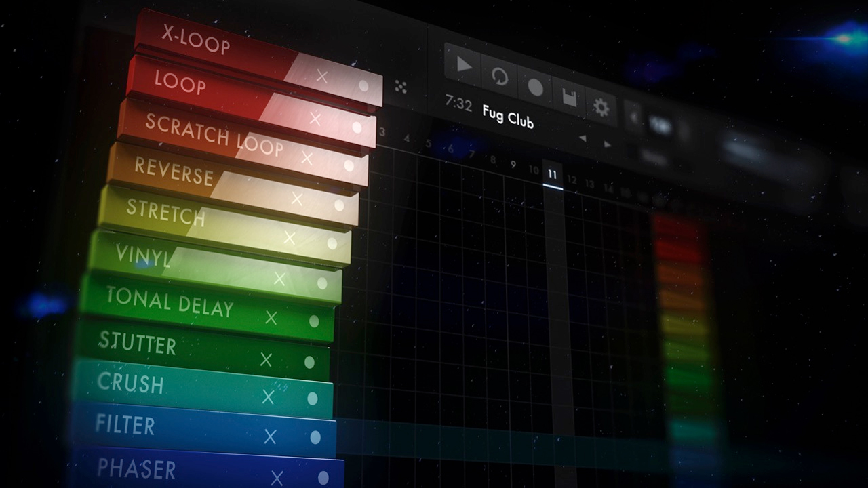Select the STRETCH effect label

coord(165,212)
